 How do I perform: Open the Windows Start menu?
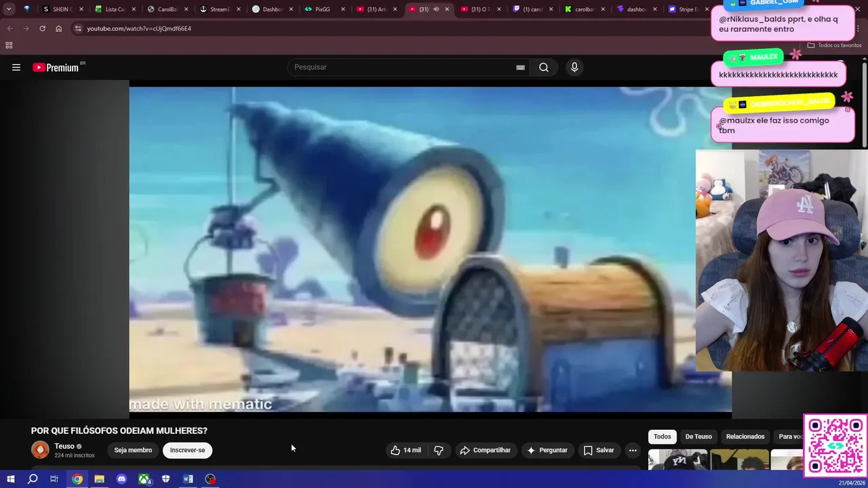click(10, 479)
